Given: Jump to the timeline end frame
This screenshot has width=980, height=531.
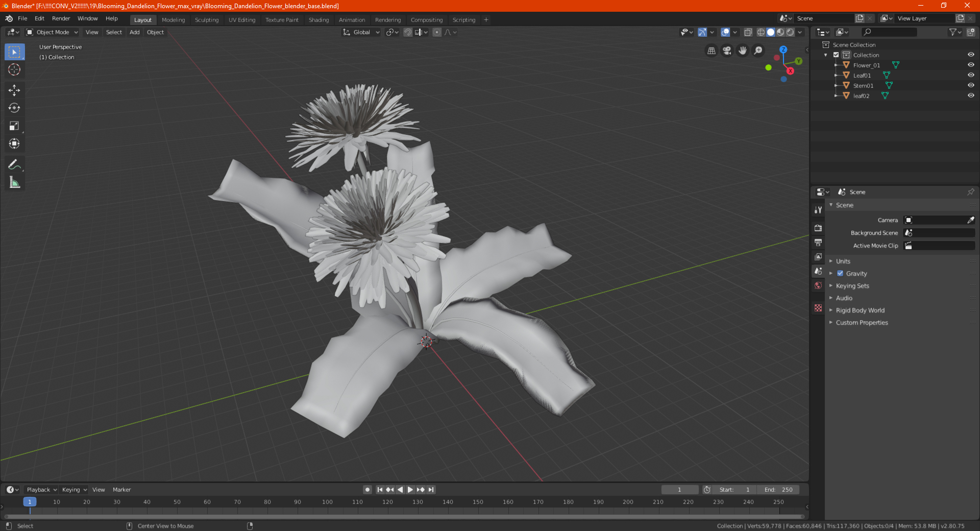Looking at the screenshot, I should [x=431, y=490].
